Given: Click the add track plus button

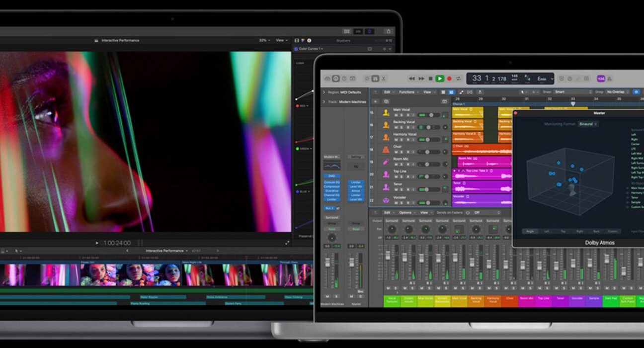Looking at the screenshot, I should pos(376,101).
